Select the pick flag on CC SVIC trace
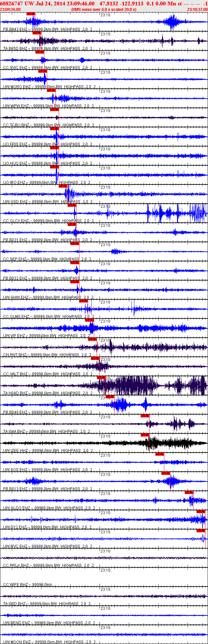The height and width of the screenshot is (644, 208). tap(40, 52)
